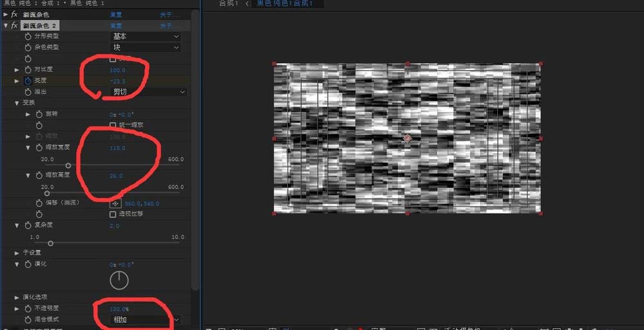Open the 混合模式 dropdown showing 相加
Image resolution: width=644 pixels, height=330 pixels.
point(146,320)
